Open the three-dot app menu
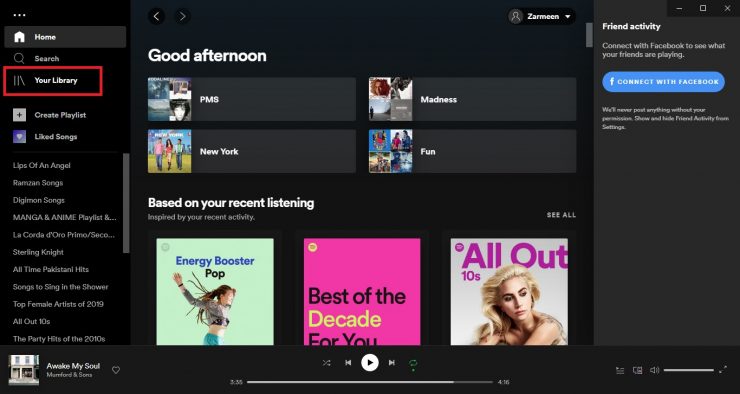 (19, 15)
